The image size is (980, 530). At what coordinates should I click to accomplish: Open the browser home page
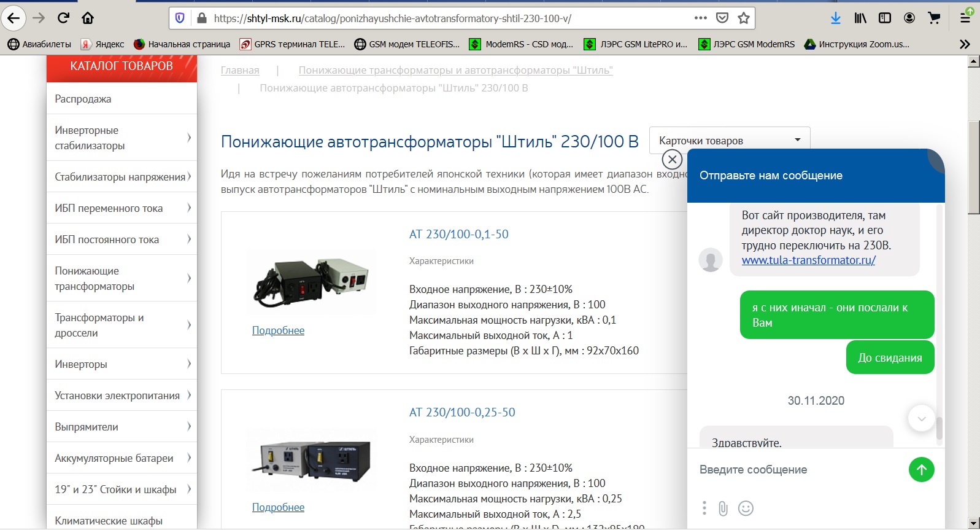click(x=88, y=18)
